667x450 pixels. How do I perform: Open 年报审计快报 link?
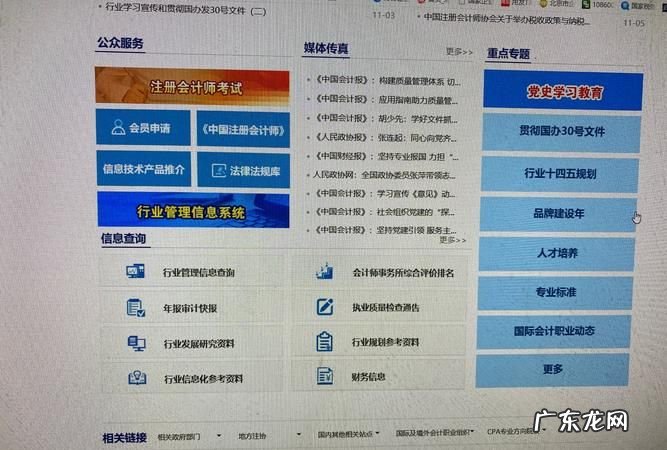pyautogui.click(x=190, y=308)
